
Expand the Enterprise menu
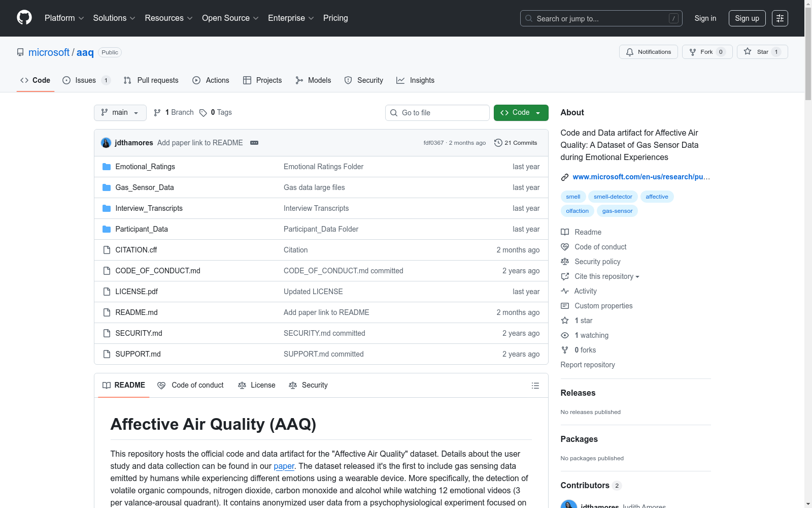pos(291,18)
